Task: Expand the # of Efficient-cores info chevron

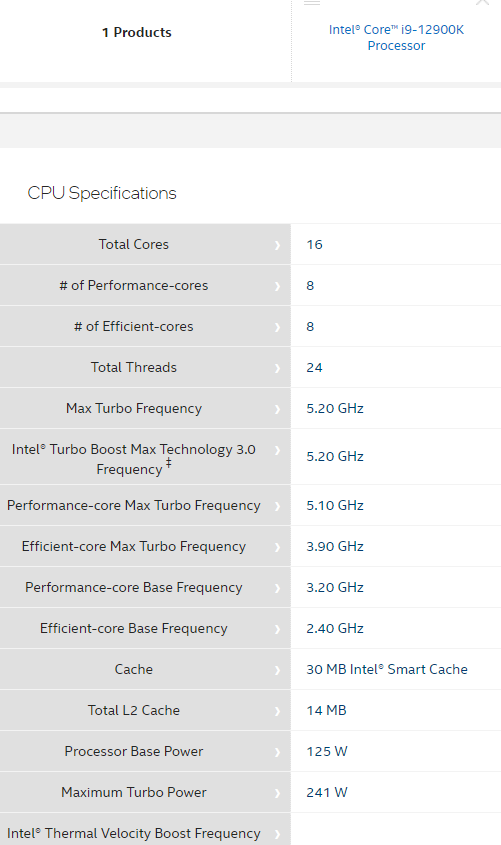Action: tap(277, 327)
